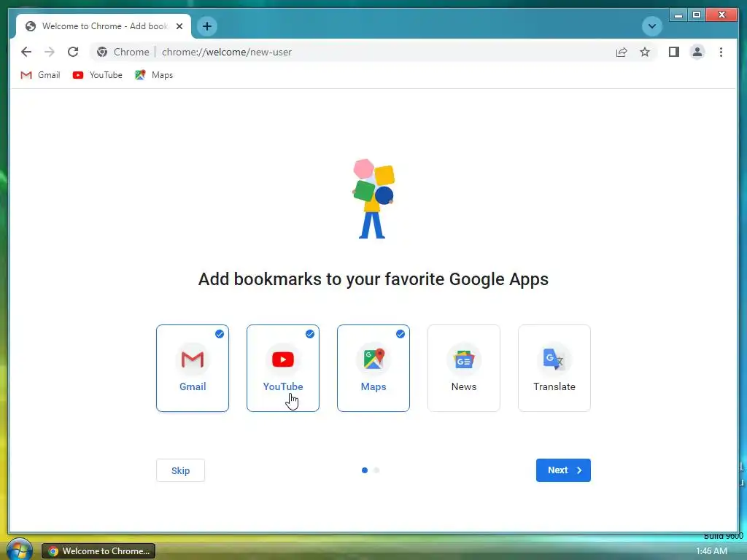
Task: Close the Welcome to Chrome tab
Action: (179, 26)
